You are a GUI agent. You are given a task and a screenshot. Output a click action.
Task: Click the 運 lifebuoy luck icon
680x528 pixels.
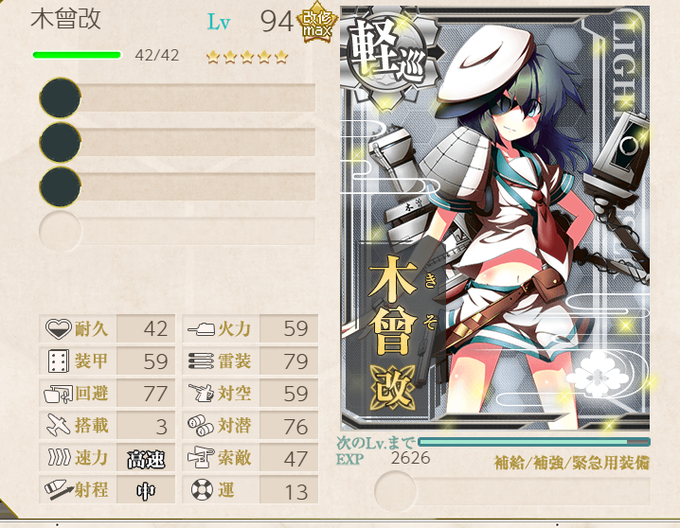[x=202, y=489]
